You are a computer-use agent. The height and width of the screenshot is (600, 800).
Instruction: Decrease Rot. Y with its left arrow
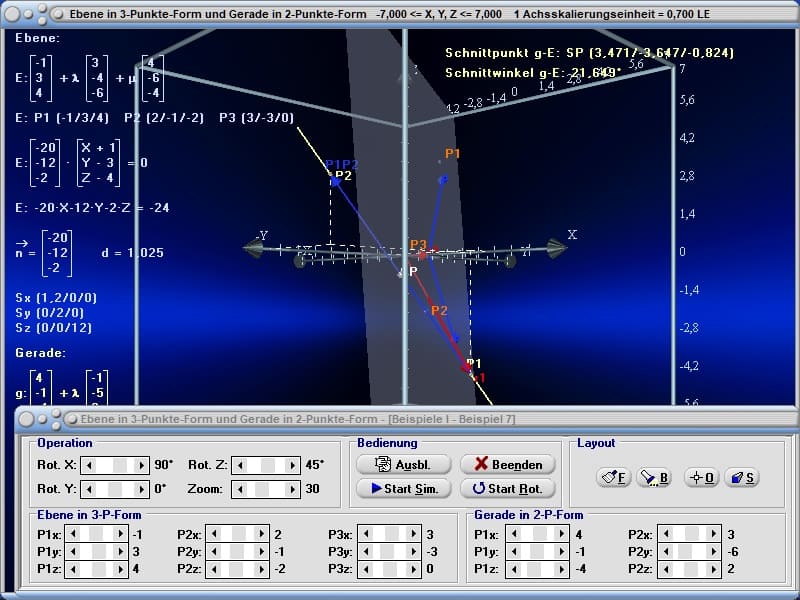tap(89, 489)
